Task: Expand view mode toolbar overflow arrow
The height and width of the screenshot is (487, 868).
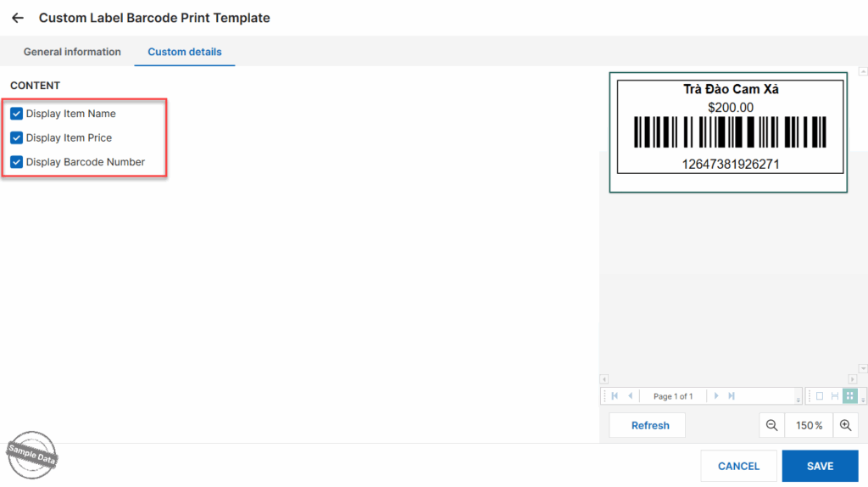Action: tap(863, 399)
